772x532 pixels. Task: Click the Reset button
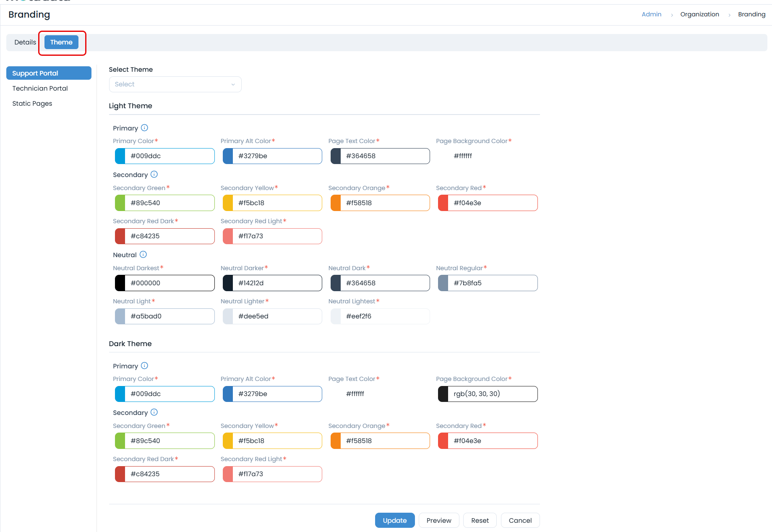click(x=480, y=520)
